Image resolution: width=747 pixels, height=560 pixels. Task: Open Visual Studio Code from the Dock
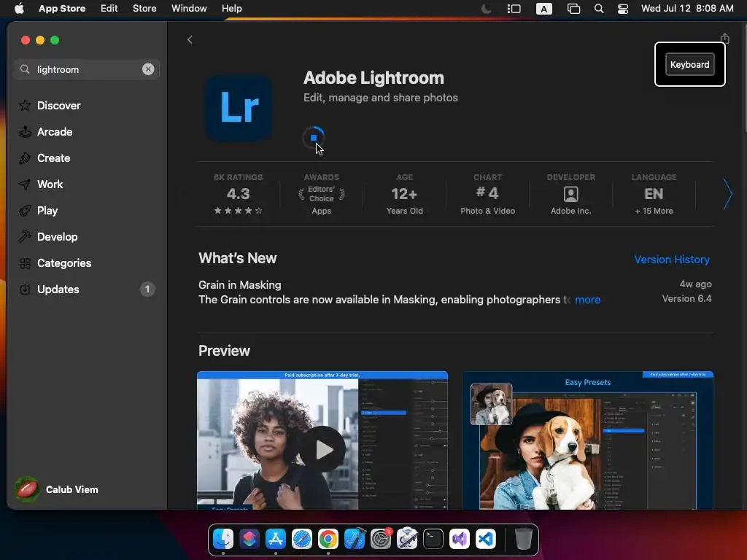point(485,539)
